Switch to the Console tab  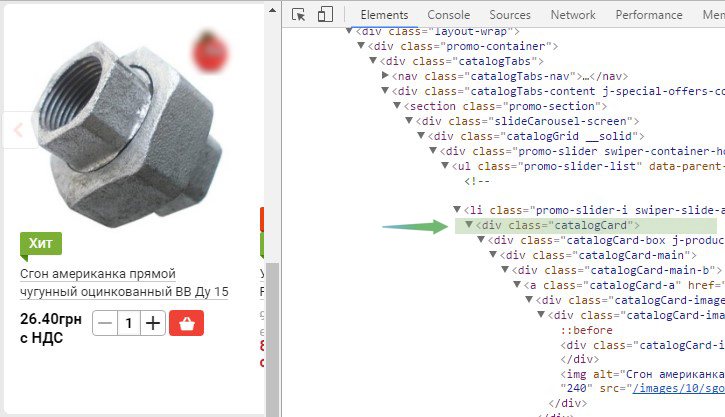click(449, 15)
